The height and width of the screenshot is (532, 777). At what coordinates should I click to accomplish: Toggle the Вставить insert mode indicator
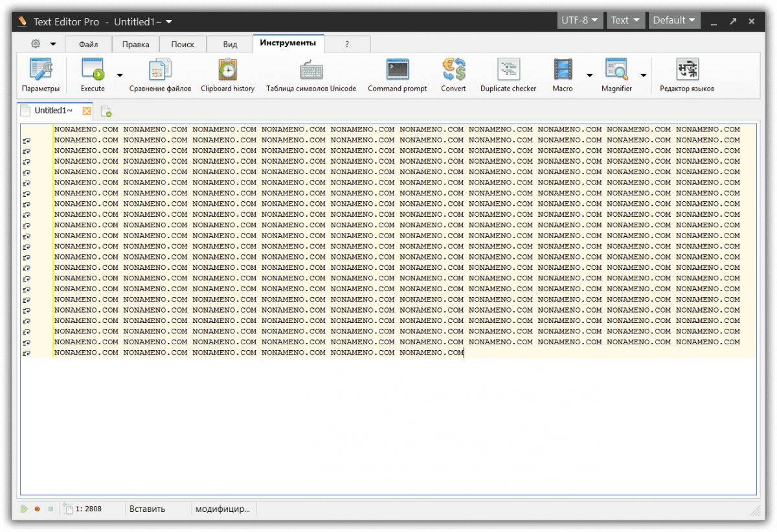click(x=147, y=509)
